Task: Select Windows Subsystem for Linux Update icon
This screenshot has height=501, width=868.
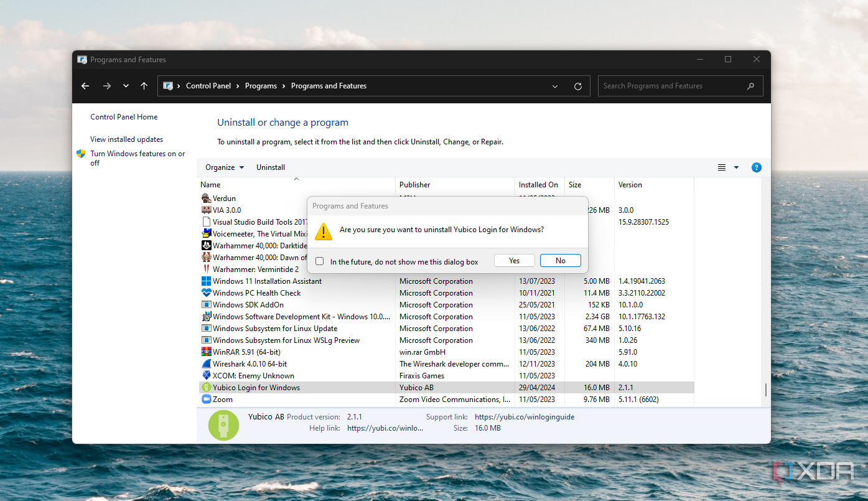Action: tap(207, 329)
